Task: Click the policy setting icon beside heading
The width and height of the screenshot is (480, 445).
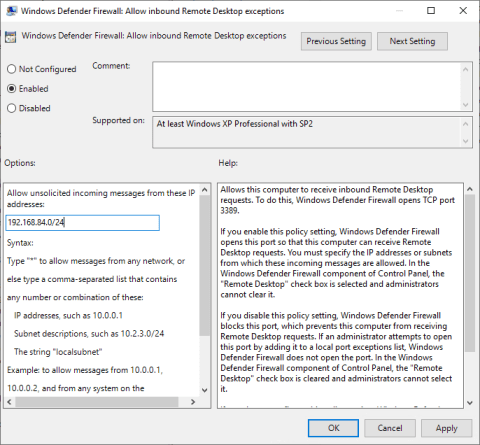Action: click(10, 37)
